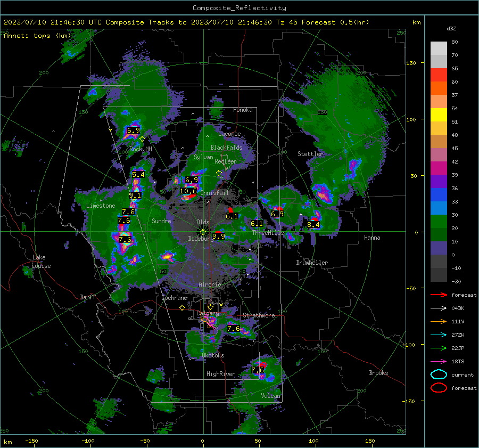Click the -150 tick on bottom axis
Screen dimensions: 479x448
pos(31,441)
